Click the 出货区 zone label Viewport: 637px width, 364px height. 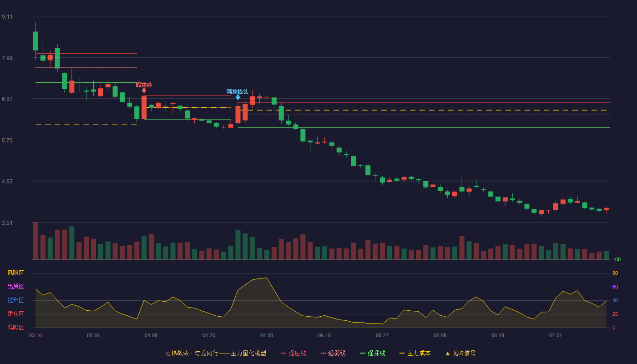pos(15,287)
